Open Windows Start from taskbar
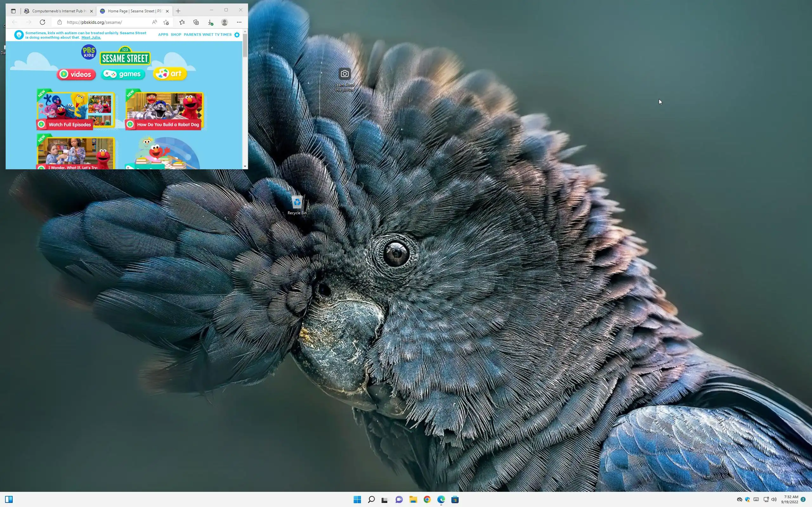 point(357,500)
